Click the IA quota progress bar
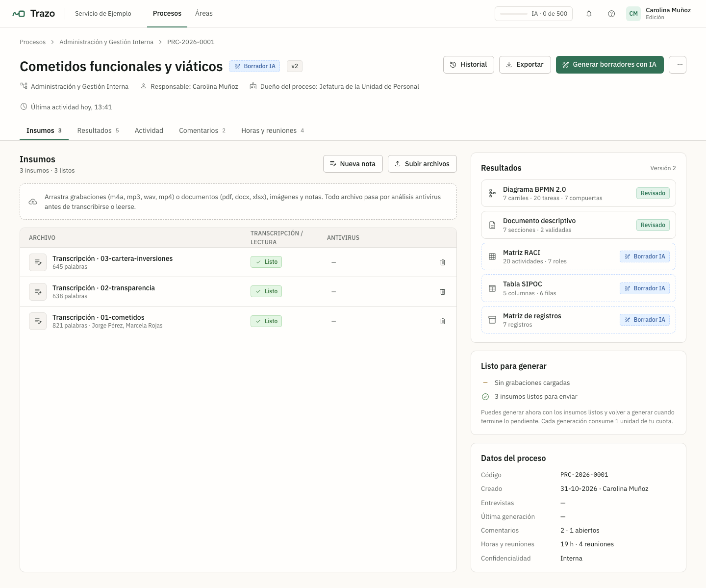 tap(514, 14)
